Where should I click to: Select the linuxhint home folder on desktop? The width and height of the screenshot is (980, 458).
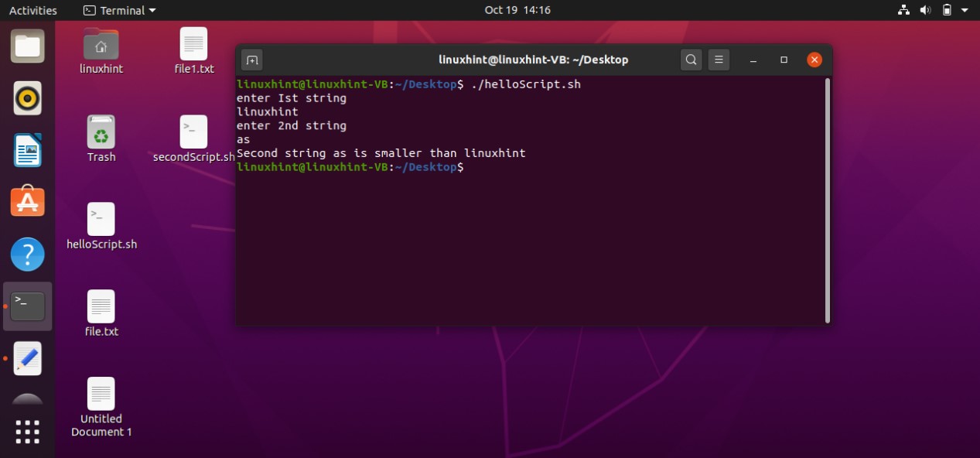(x=101, y=51)
